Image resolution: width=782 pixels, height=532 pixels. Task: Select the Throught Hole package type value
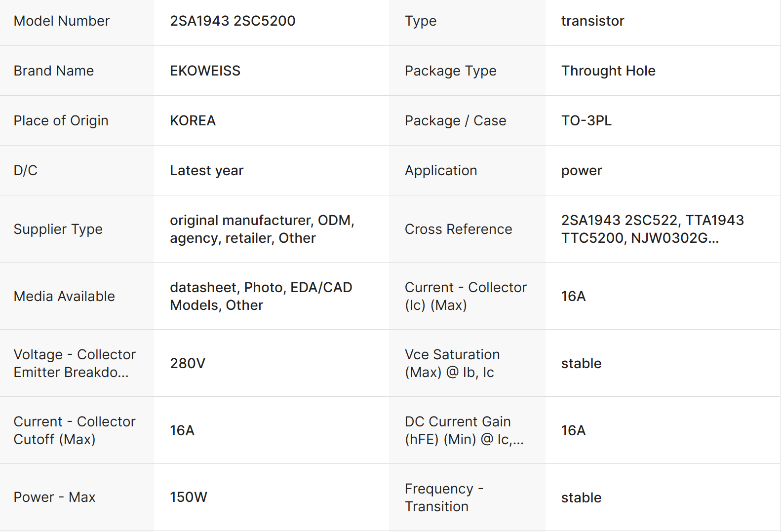[608, 71]
